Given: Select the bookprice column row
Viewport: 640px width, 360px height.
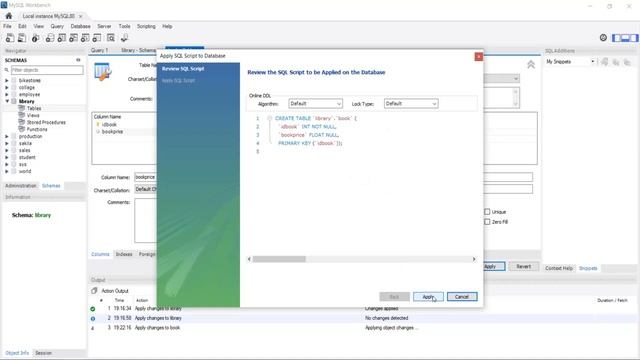Looking at the screenshot, I should tap(124, 132).
